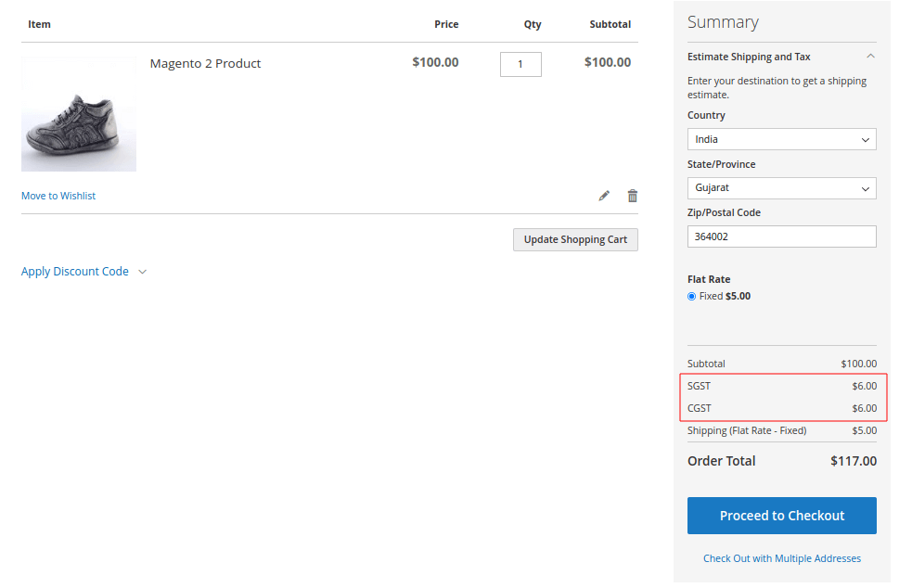
Task: Click inside the Qty quantity field
Action: [x=520, y=64]
